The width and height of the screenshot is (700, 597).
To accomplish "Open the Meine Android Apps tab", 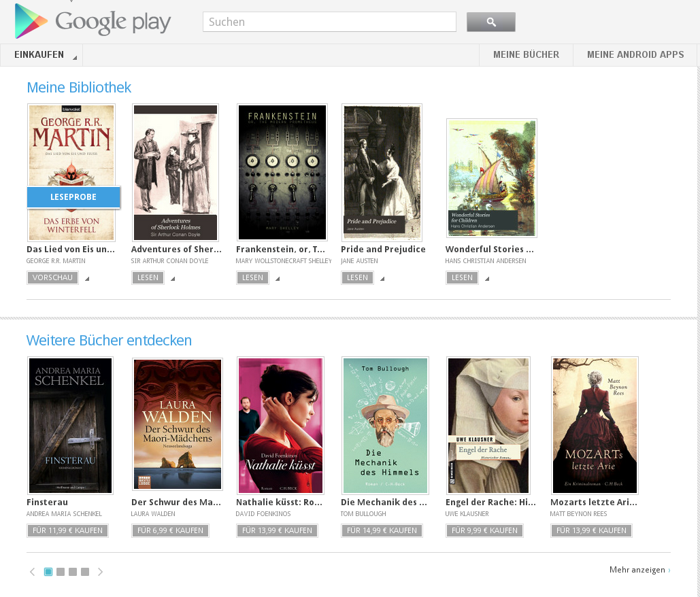I will tap(635, 55).
